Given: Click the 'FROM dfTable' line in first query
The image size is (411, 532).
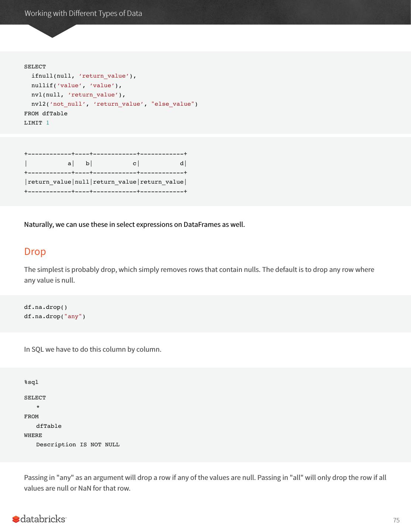Looking at the screenshot, I should click(46, 113).
